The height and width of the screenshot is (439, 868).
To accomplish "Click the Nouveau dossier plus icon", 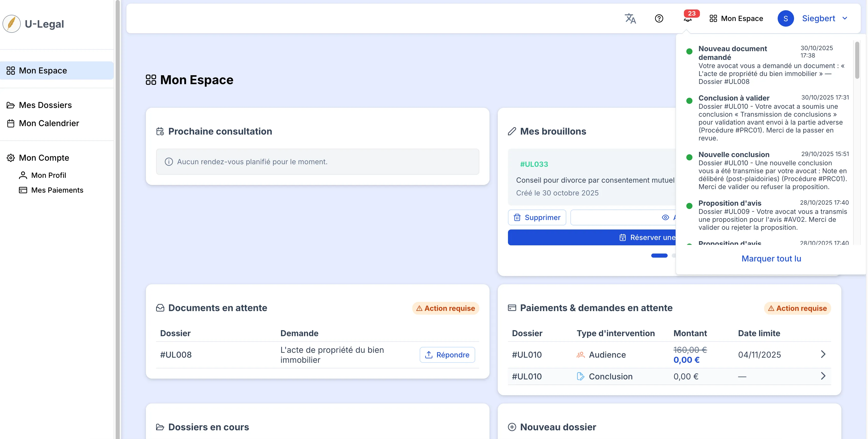I will tap(512, 427).
